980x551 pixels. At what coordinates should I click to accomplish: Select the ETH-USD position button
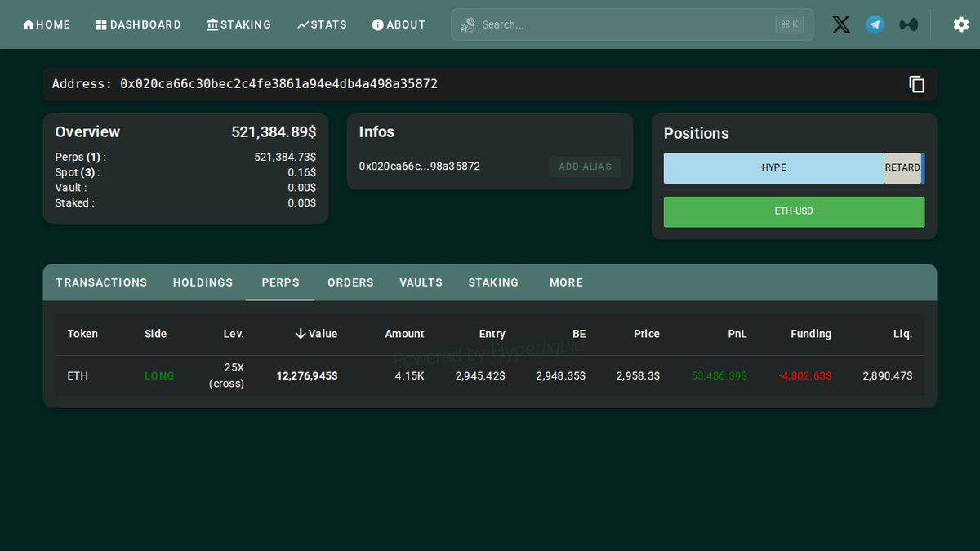794,211
